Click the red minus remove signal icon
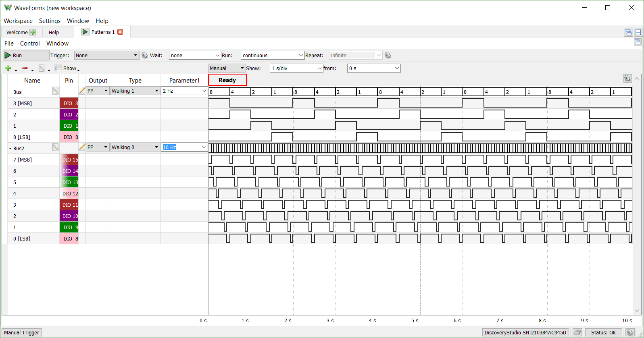644x338 pixels. click(x=25, y=68)
